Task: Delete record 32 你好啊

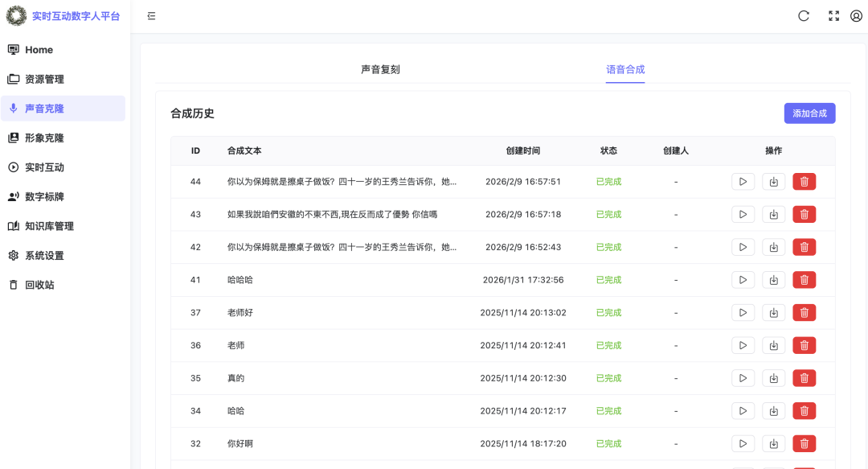Action: pos(804,443)
